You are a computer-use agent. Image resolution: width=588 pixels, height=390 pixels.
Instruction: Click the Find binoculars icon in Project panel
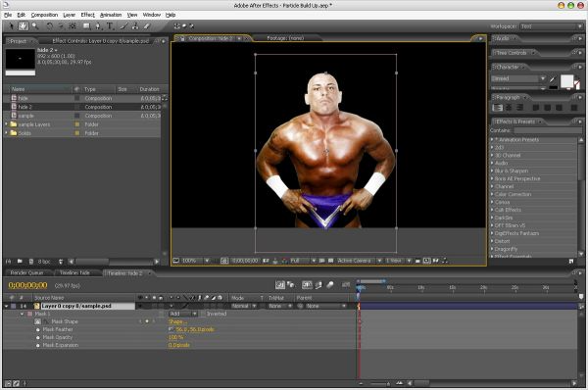point(9,261)
